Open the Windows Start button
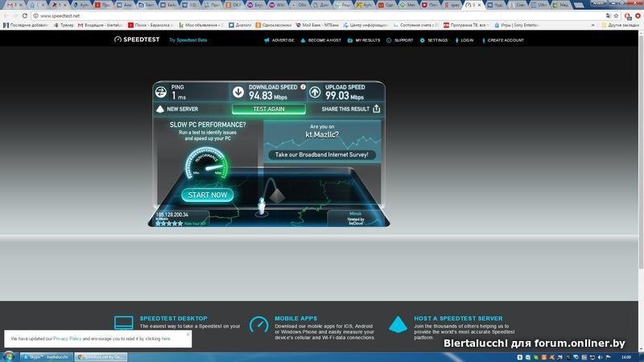Screen dimensions: 644x362 pyautogui.click(x=8, y=356)
